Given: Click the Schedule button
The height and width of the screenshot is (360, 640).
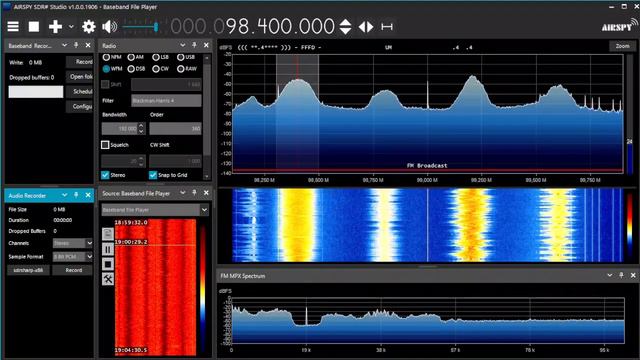Looking at the screenshot, I should click(80, 91).
